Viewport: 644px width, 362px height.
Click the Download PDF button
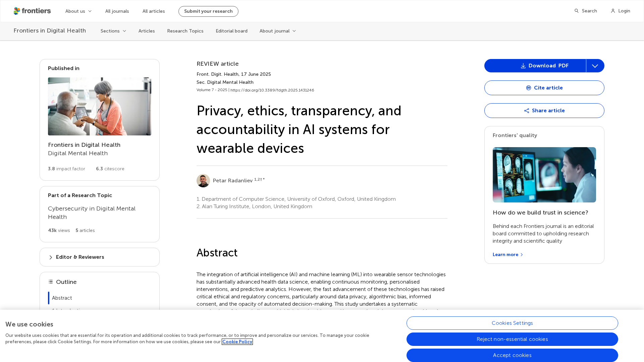coord(535,66)
